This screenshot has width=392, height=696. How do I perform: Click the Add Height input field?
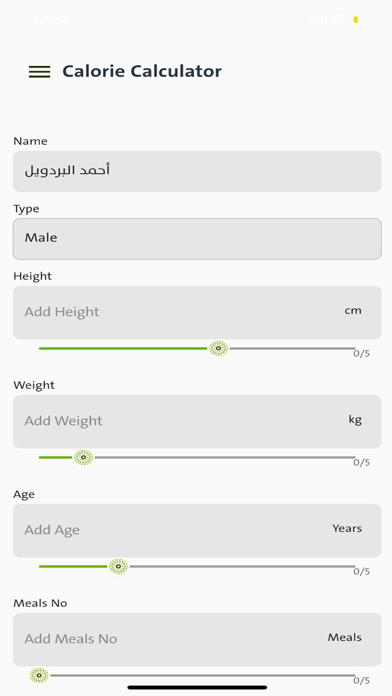pos(197,312)
